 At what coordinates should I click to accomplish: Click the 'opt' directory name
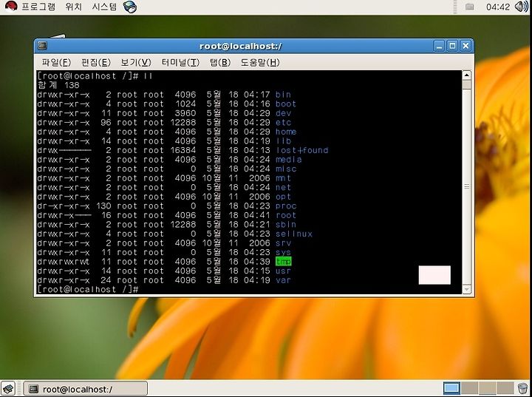[x=283, y=197]
